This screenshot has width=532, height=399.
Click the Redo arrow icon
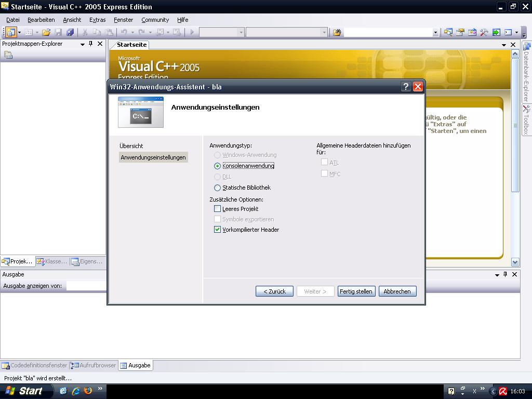click(x=141, y=32)
